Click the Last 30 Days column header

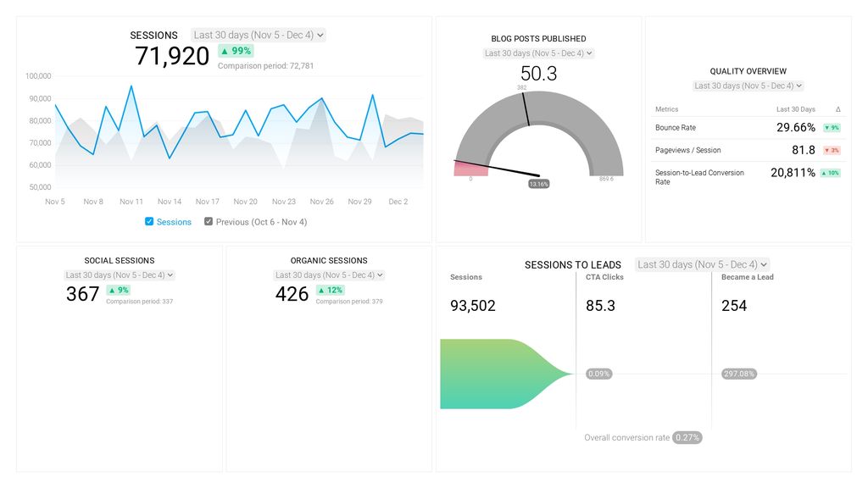coord(795,109)
